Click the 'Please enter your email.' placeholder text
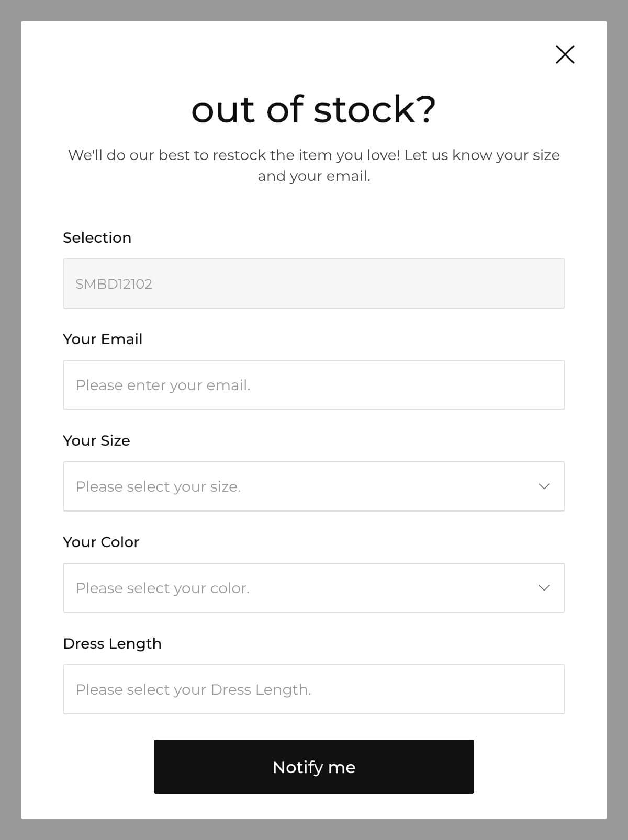This screenshot has width=628, height=840. pyautogui.click(x=163, y=385)
